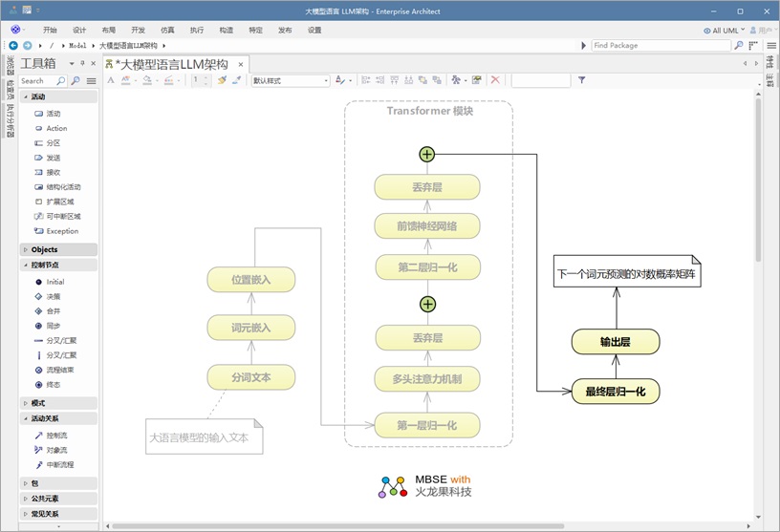
Task: Select the Exception element tool
Action: point(62,231)
